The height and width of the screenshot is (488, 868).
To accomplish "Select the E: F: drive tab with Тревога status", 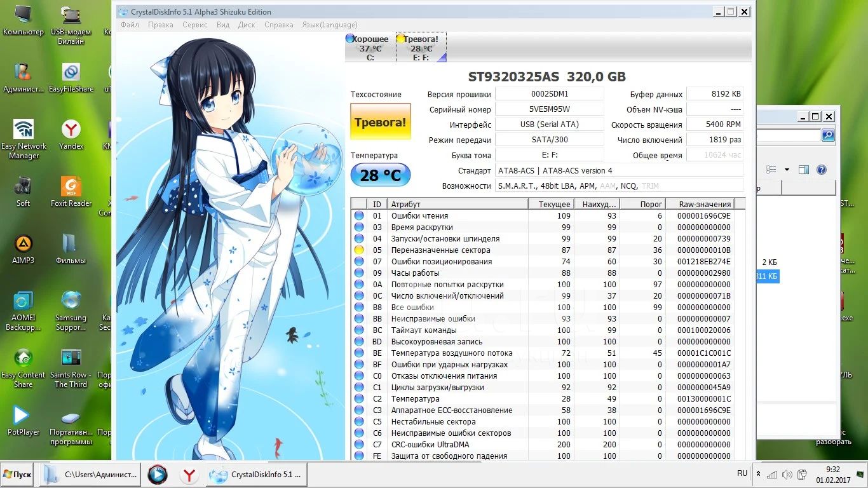I will coord(421,48).
